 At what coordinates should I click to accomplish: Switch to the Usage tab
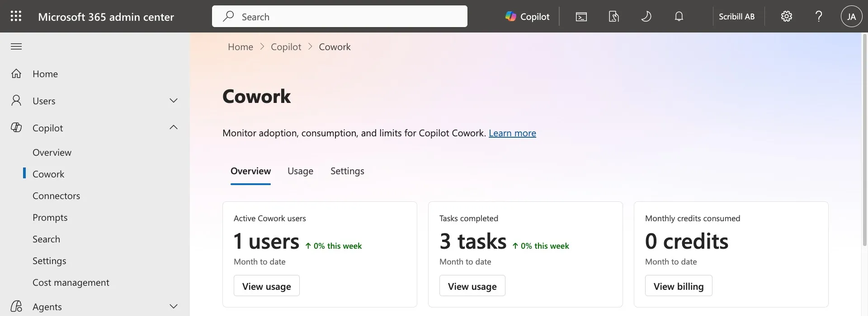pos(300,171)
